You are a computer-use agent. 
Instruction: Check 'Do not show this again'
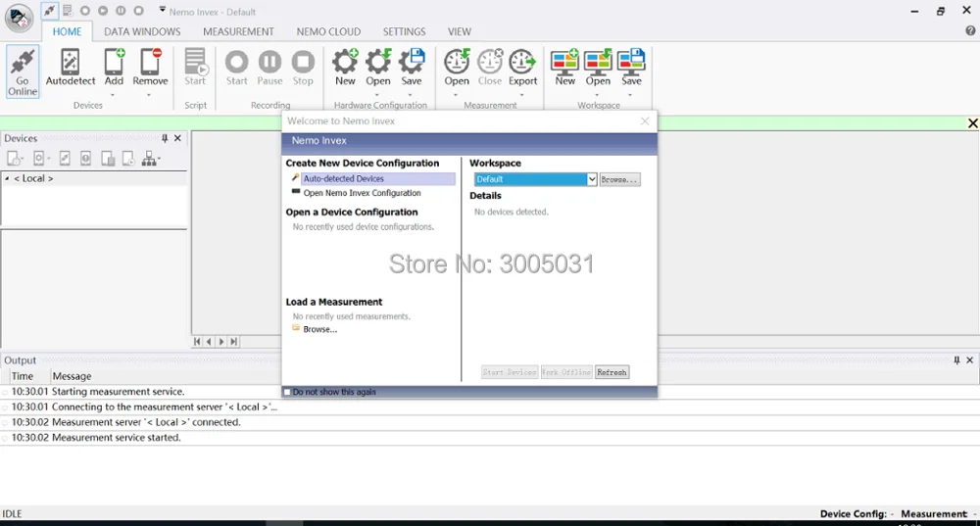[x=287, y=392]
